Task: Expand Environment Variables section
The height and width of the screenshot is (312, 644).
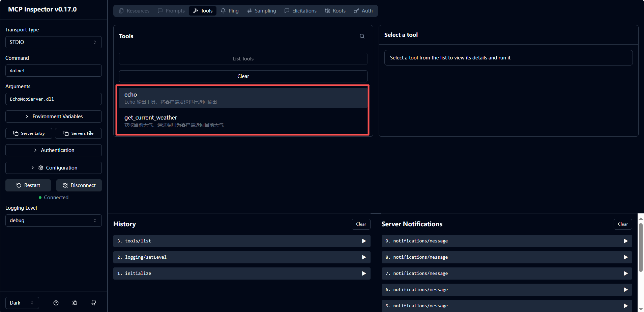Action: tap(54, 116)
